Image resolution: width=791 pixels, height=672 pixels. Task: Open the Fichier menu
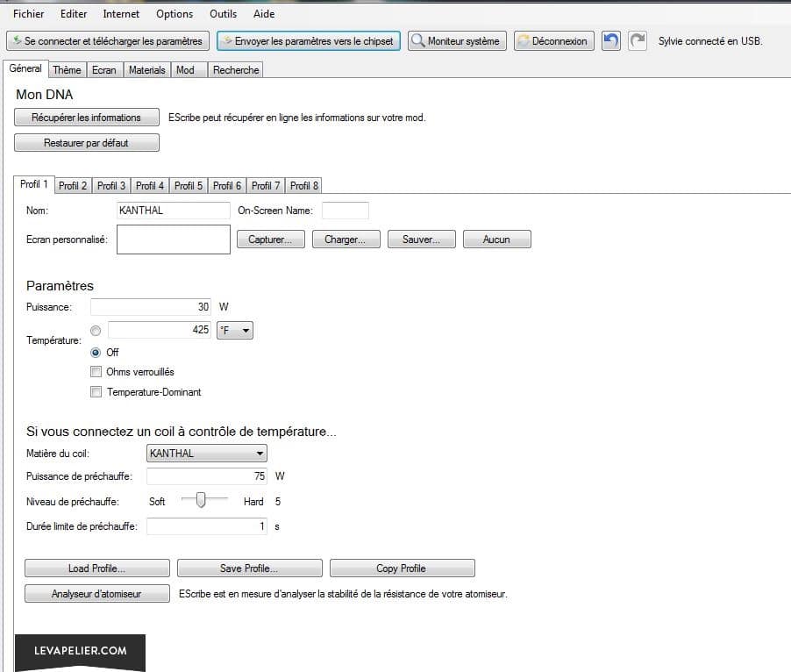[28, 14]
